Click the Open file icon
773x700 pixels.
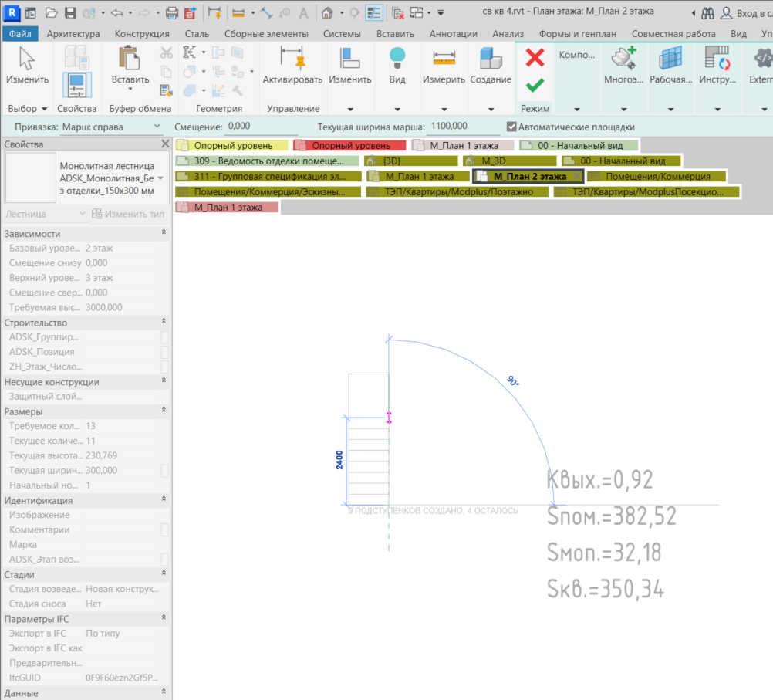[x=51, y=13]
